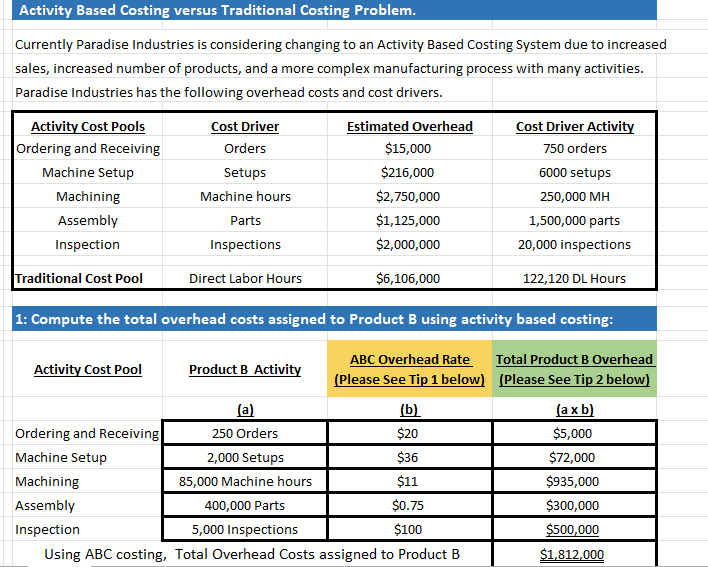Screen dimensions: 708x567
Task: Click the 'Machine hours' cost driver cell
Action: tap(245, 196)
